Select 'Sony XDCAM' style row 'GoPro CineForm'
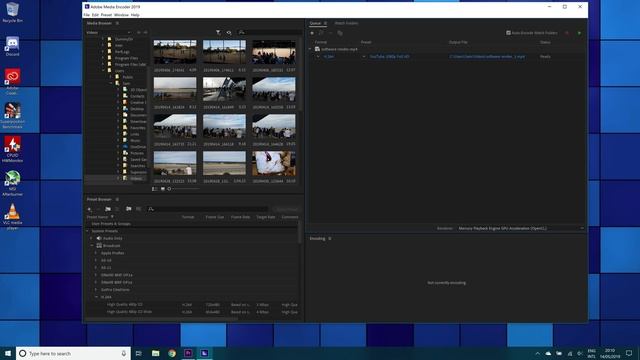 [x=115, y=290]
